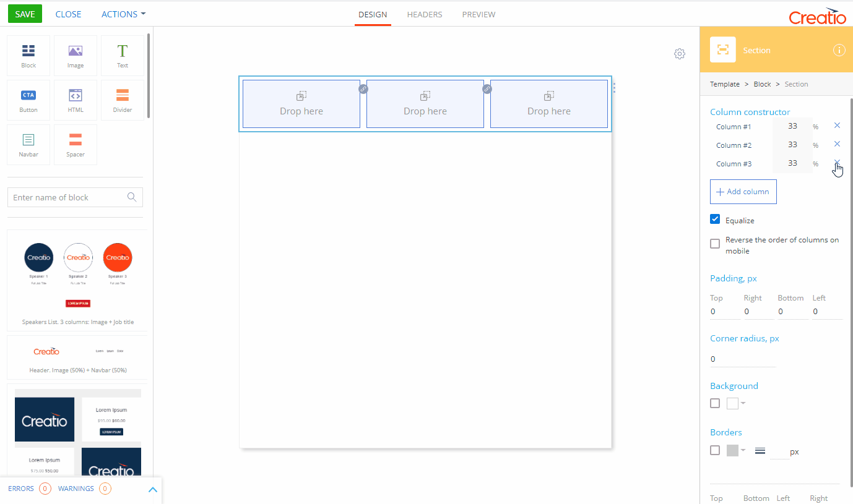
Task: Click the ERRORS counter
Action: pos(30,489)
